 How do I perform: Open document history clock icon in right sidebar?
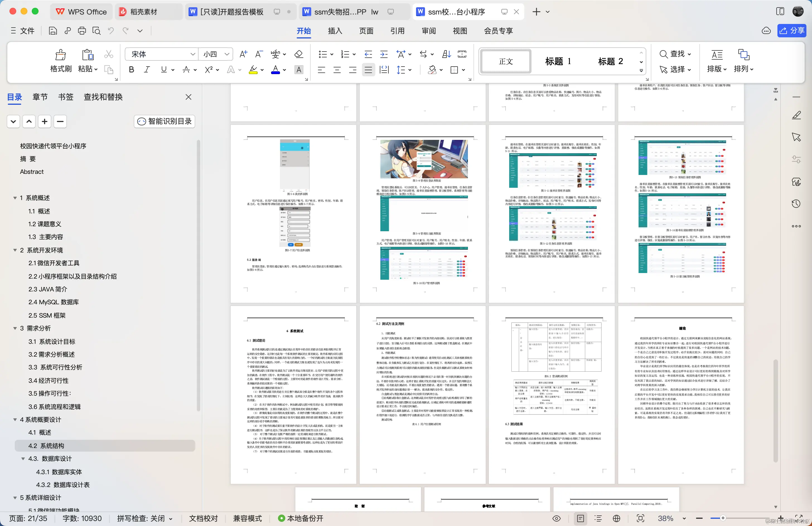tap(796, 203)
